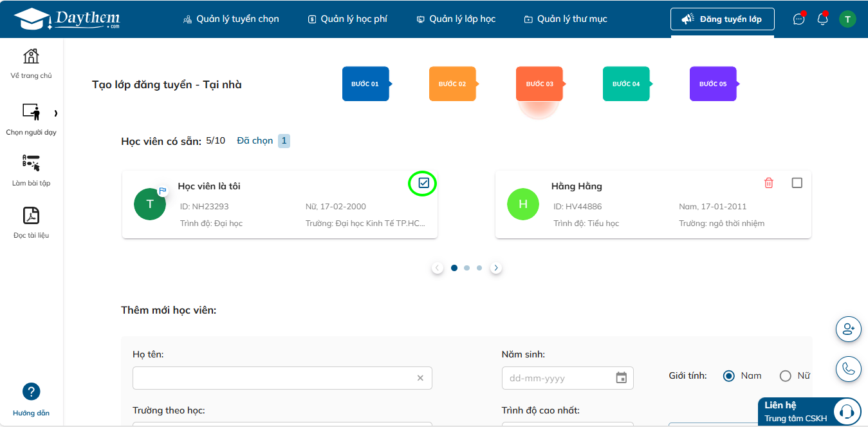Go to step BƯỚC 05
868x427 pixels.
pos(713,84)
